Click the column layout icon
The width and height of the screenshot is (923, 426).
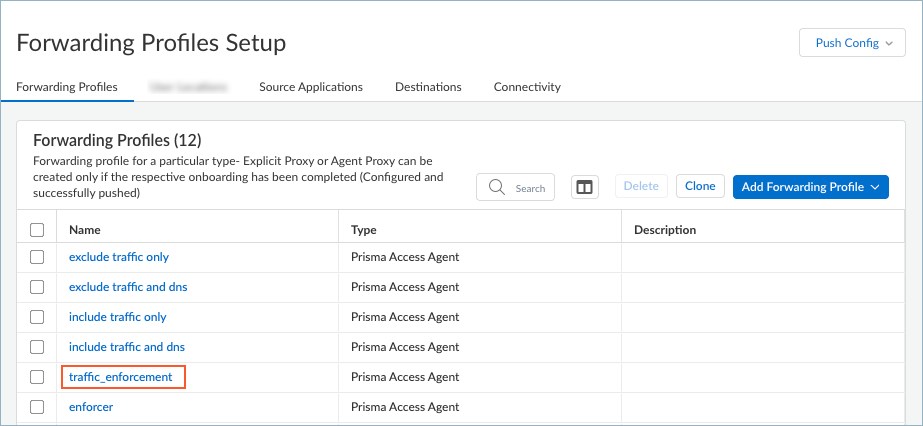coord(585,187)
